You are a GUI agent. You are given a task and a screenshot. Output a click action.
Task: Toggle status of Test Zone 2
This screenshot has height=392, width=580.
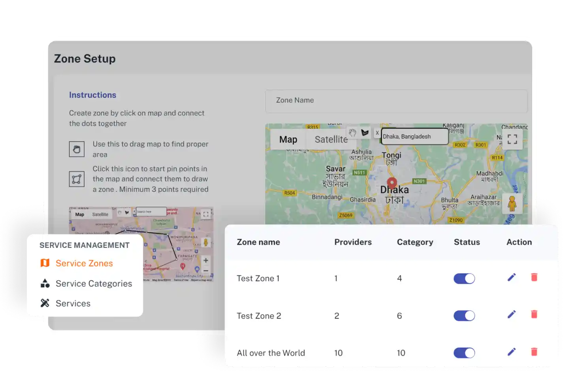pos(464,316)
